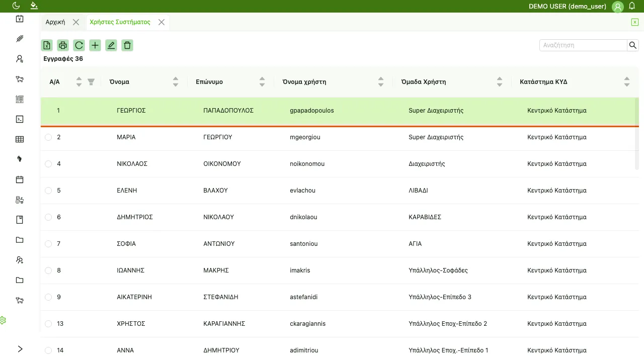Open settings with the green gear icon
The image size is (644, 362).
3,320
